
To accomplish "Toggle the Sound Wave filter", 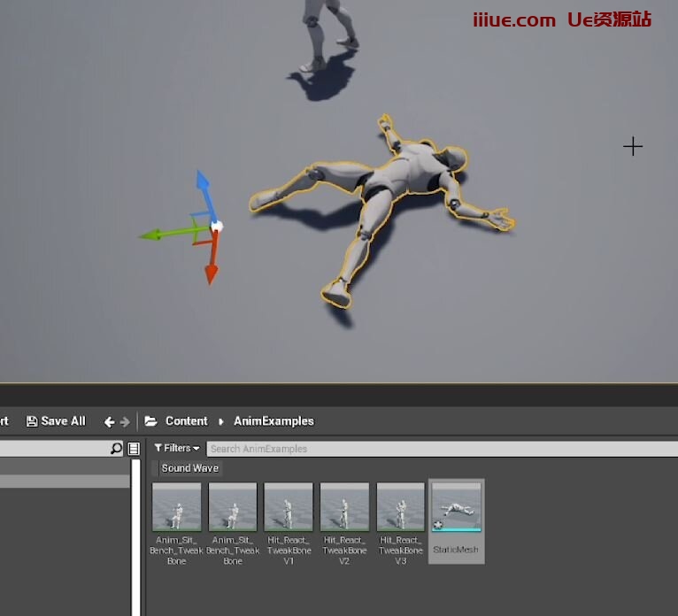I will click(189, 468).
